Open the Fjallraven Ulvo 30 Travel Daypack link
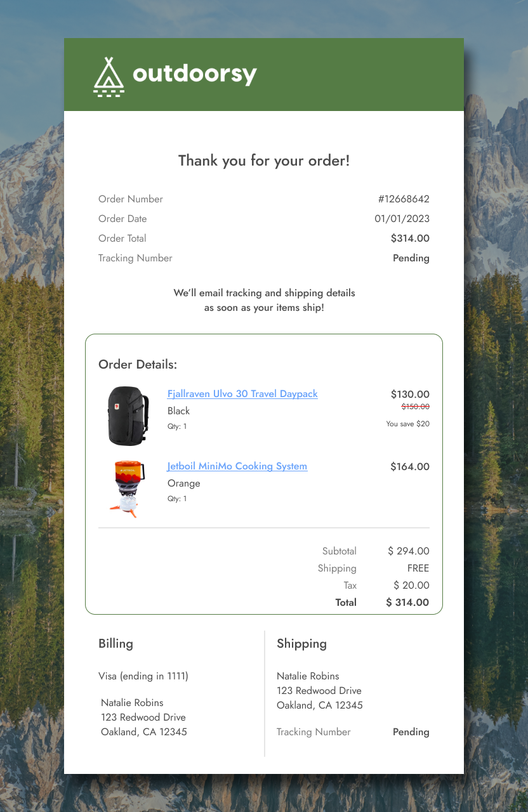 point(242,394)
